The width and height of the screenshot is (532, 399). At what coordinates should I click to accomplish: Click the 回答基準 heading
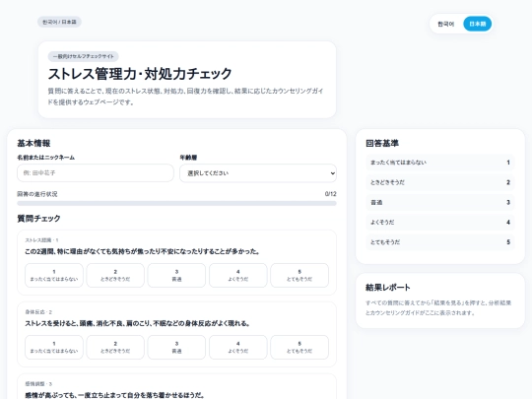382,143
